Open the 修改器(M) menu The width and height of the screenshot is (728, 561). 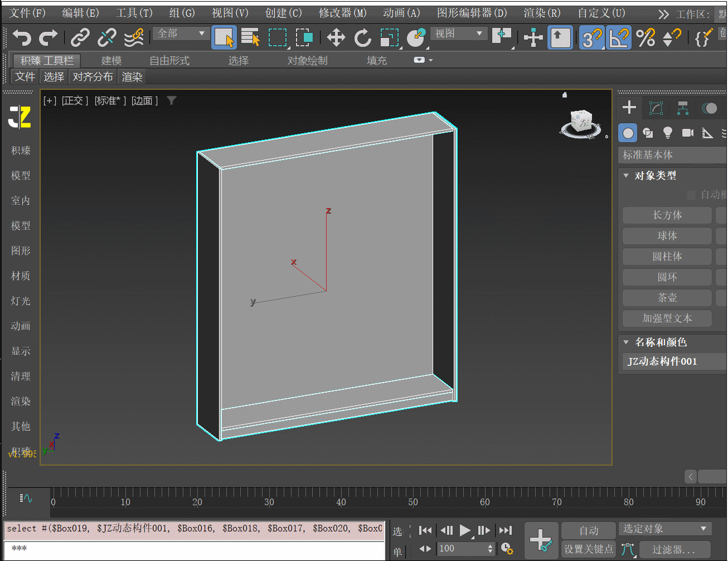343,13
